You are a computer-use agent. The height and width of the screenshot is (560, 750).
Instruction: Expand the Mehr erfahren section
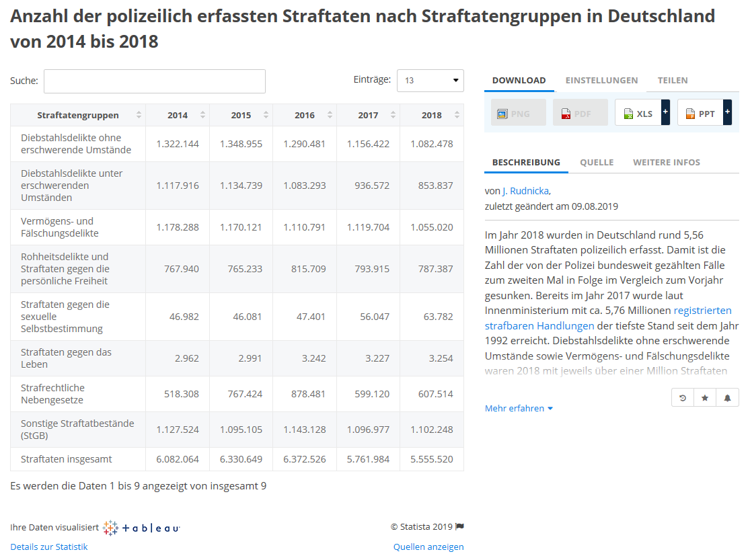point(519,408)
